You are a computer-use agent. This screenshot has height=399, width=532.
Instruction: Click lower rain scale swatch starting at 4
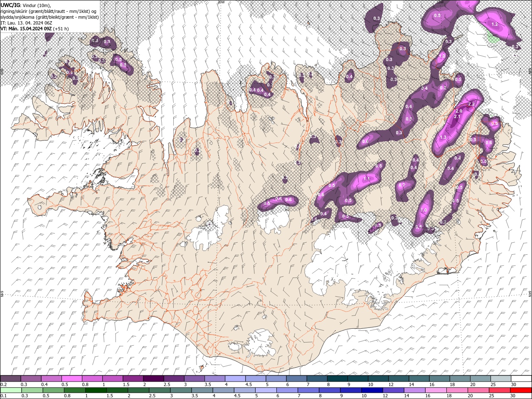point(223,390)
